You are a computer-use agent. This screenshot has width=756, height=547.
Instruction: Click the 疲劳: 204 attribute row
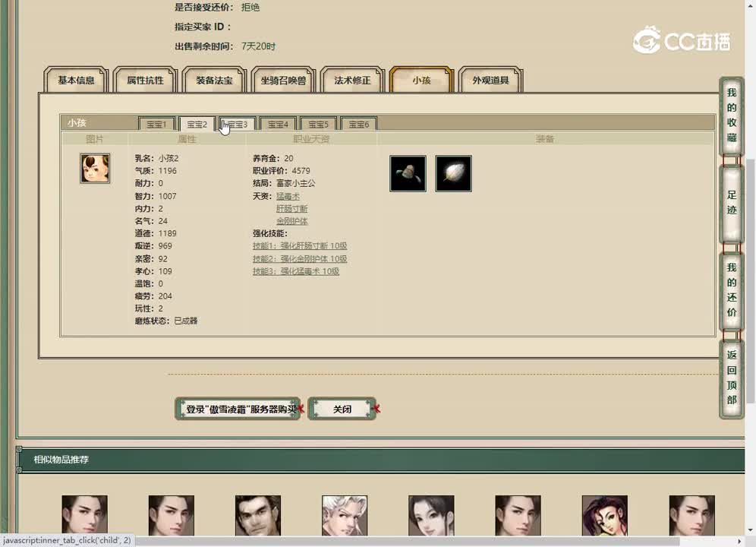(x=153, y=296)
